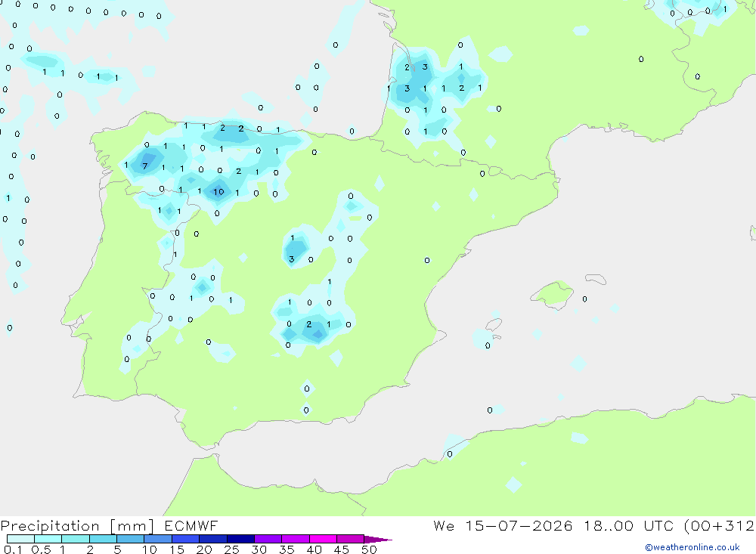This screenshot has width=756, height=554.
Task: Click the legend label '40'
Action: pyautogui.click(x=314, y=549)
